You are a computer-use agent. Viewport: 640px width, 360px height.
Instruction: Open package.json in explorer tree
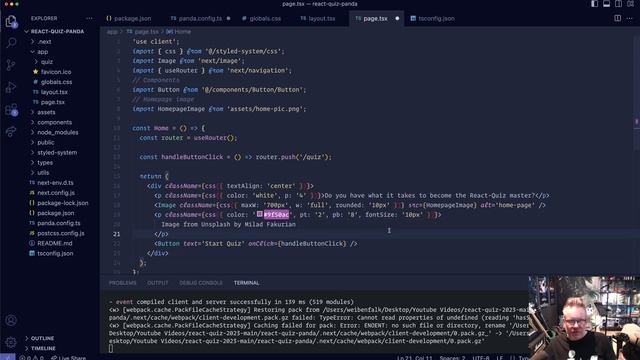[56, 213]
